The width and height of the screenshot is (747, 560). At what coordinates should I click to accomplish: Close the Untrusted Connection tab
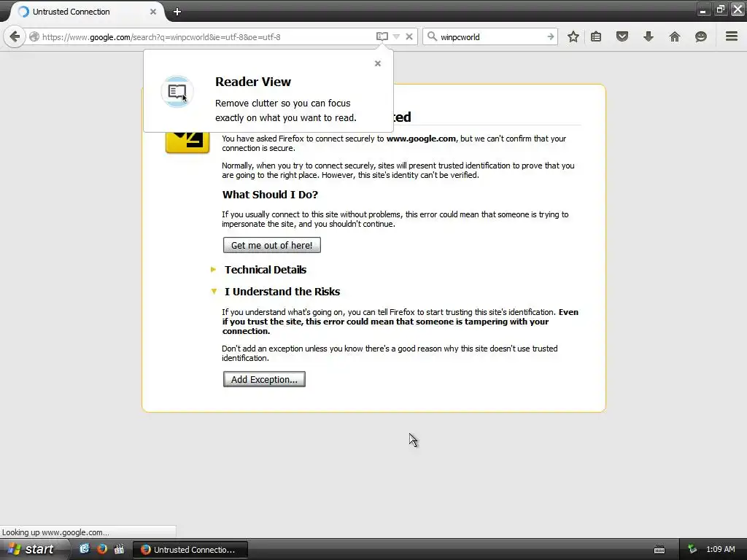[153, 12]
